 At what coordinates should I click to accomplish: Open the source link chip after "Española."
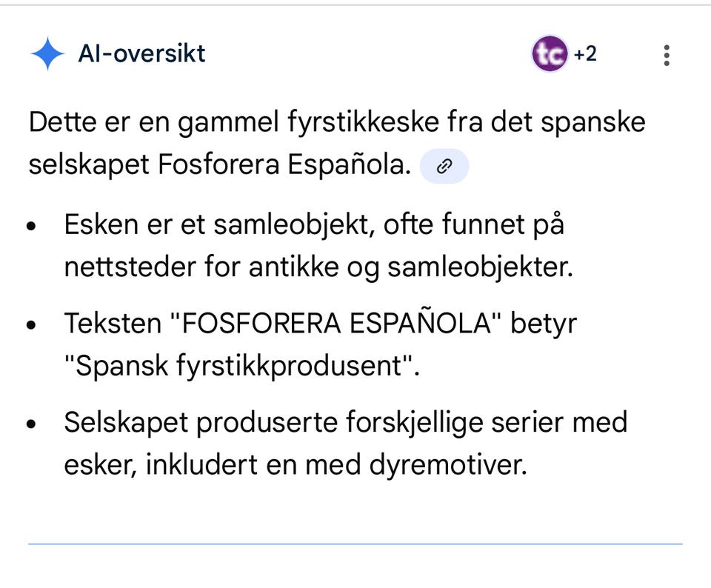[x=444, y=166]
